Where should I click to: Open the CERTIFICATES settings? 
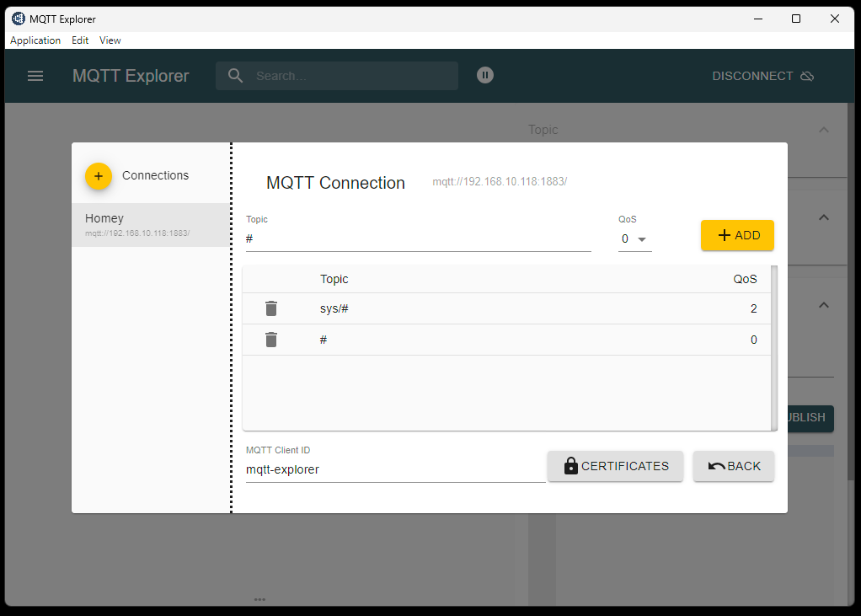coord(616,466)
